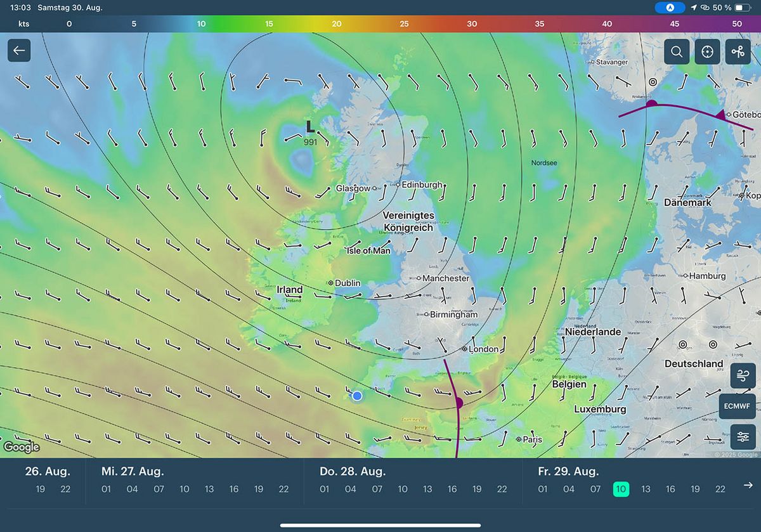
Task: Tap Paris city label
Action: click(532, 439)
